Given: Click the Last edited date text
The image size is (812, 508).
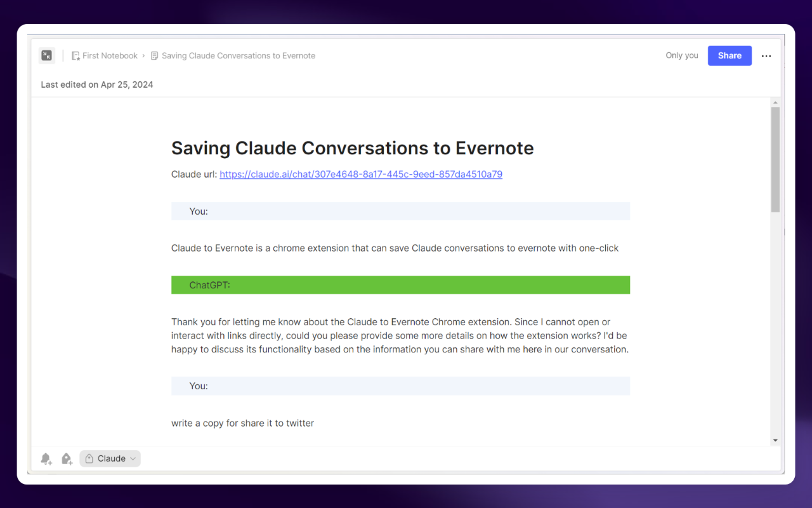Looking at the screenshot, I should tap(97, 84).
